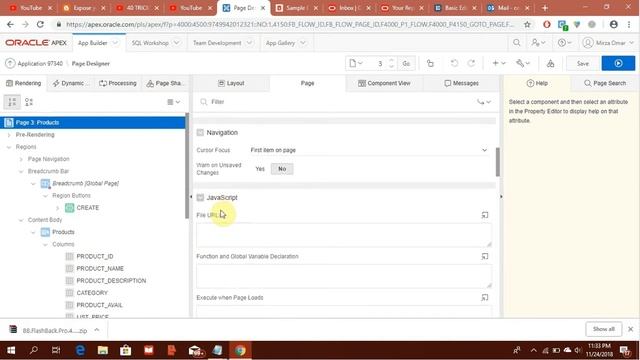Open the Help question-mark menu
This screenshot has height=360, width=640.
(x=564, y=42)
